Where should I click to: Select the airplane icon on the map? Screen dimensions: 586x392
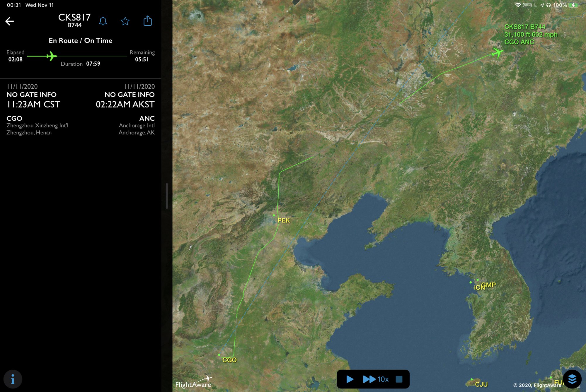click(x=497, y=53)
